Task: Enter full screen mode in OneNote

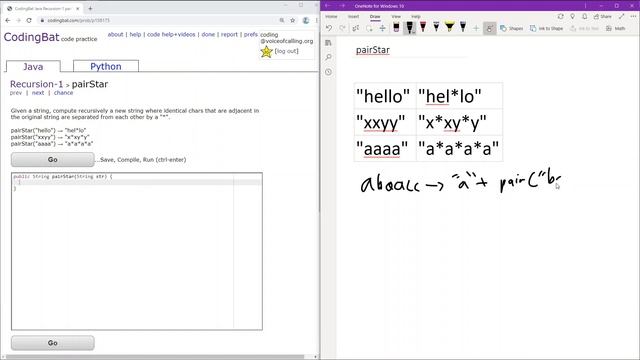Action: point(622,16)
